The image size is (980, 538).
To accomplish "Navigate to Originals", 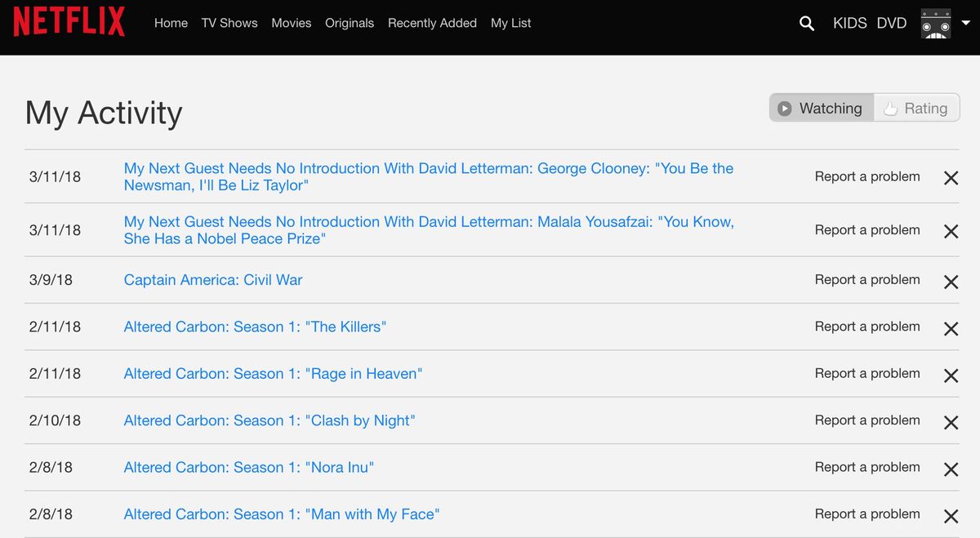I will [x=350, y=23].
